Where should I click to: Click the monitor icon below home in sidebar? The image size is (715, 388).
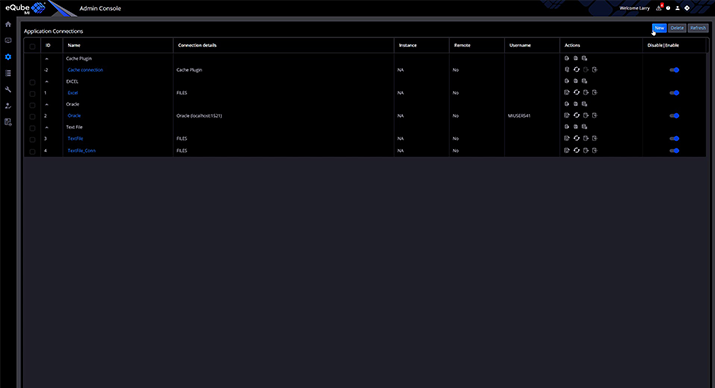pyautogui.click(x=8, y=41)
